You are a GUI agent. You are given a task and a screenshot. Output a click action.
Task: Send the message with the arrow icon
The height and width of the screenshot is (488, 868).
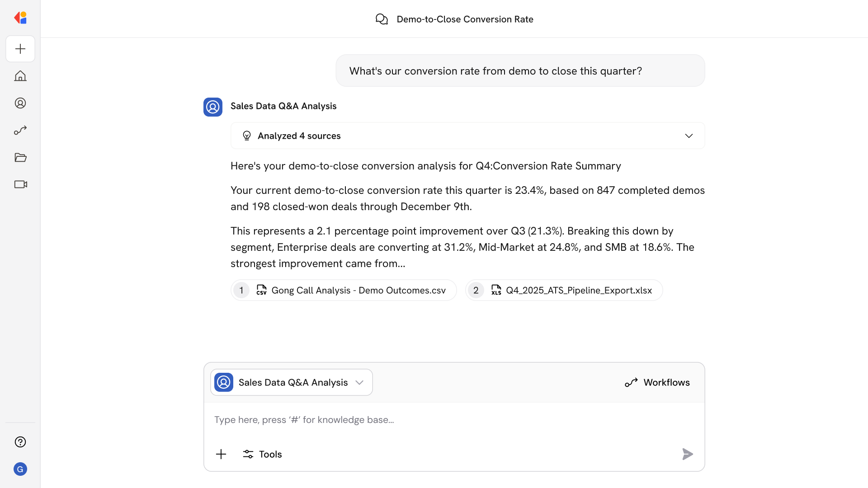click(687, 454)
